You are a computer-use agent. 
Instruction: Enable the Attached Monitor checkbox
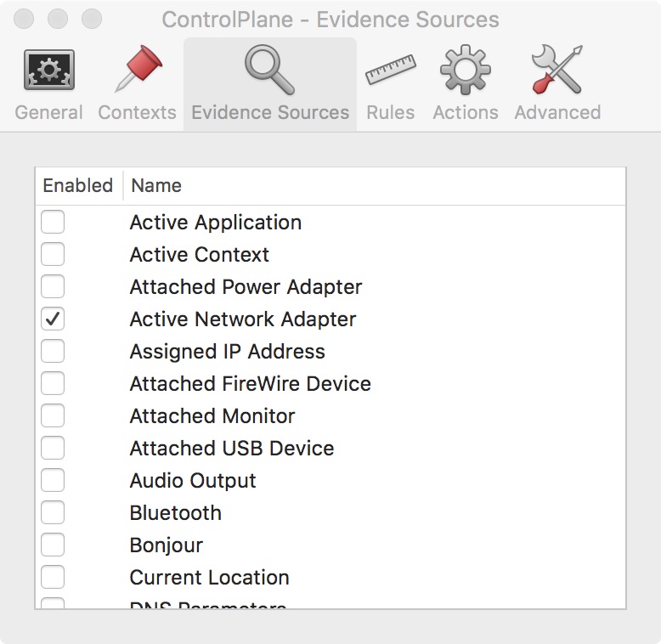53,415
